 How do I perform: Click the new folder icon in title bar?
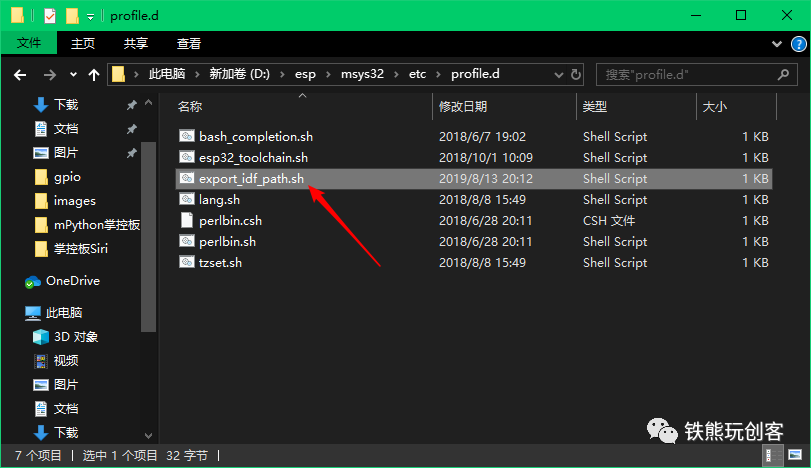(72, 16)
